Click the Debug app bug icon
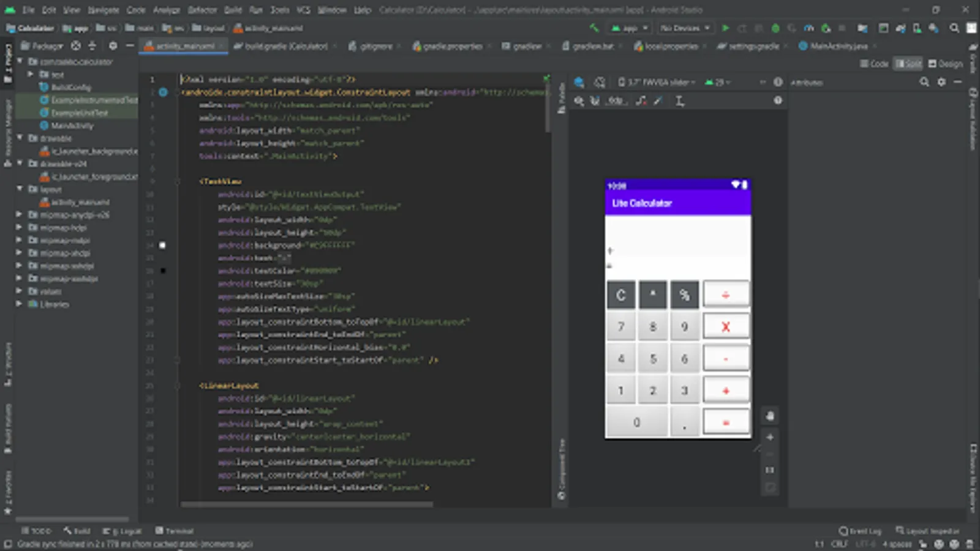980x551 pixels. click(775, 28)
